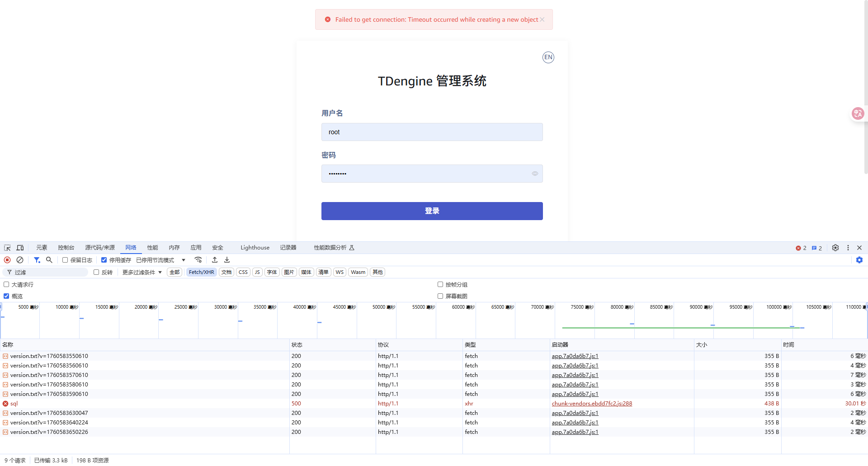Open the Lighthouse tab
868x466 pixels.
click(x=255, y=248)
